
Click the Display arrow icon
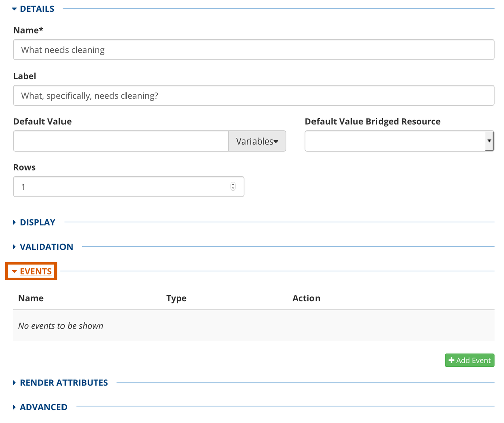pos(14,222)
